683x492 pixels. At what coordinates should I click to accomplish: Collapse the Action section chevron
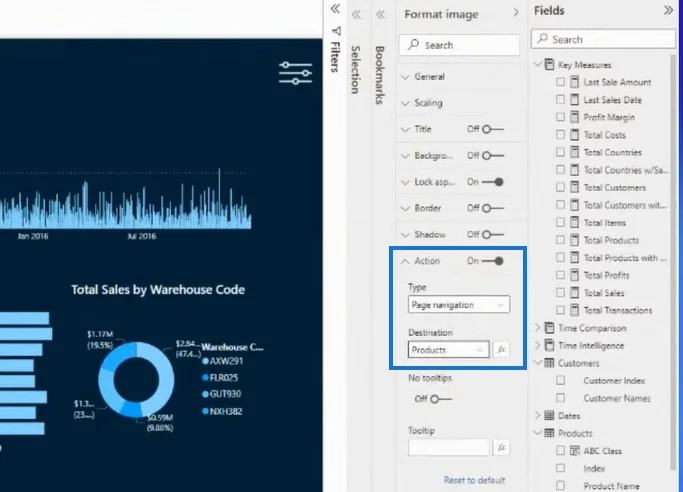coord(405,261)
